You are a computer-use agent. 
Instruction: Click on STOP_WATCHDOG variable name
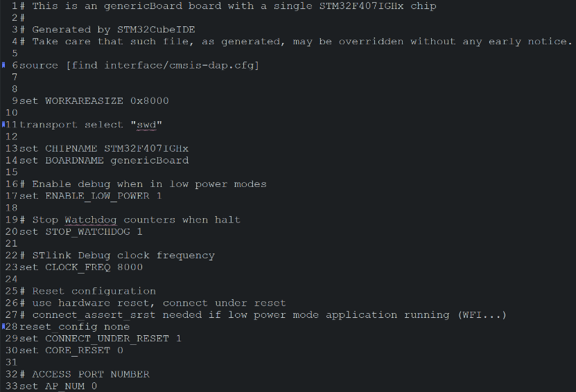pos(88,231)
